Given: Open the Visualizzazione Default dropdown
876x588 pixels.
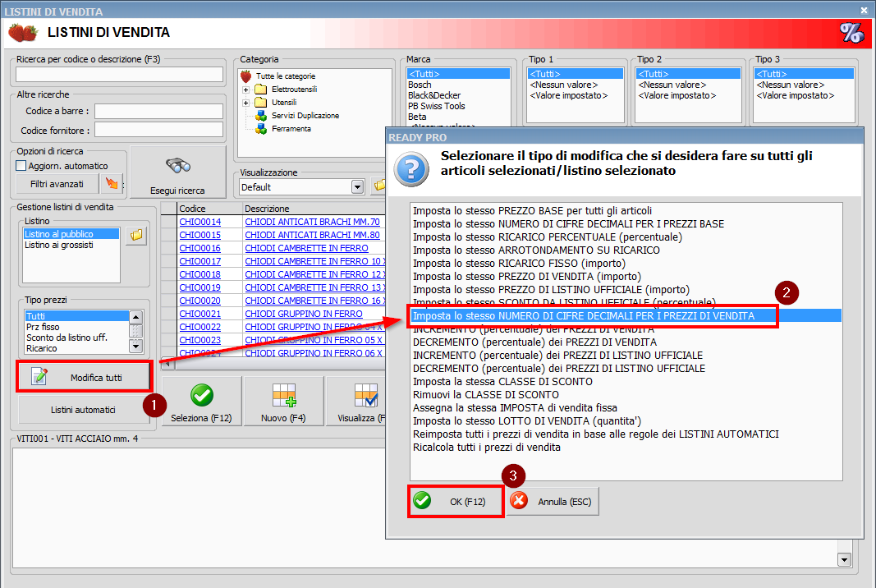Looking at the screenshot, I should pos(358,186).
